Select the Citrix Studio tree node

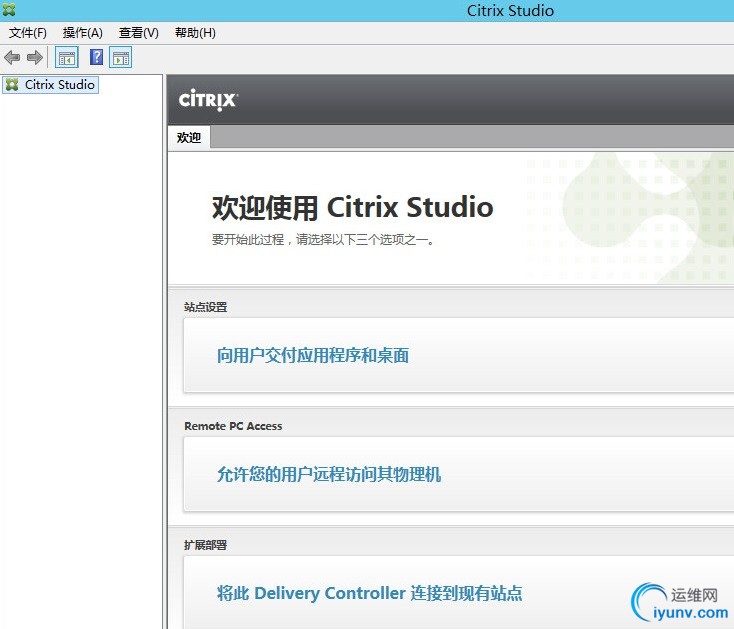click(51, 85)
